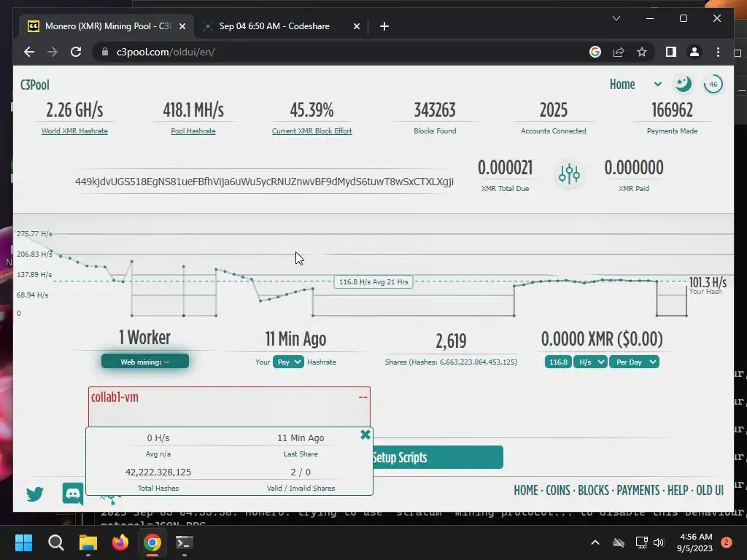Click the 46 refresh countdown circle
This screenshot has height=560, width=747.
713,85
